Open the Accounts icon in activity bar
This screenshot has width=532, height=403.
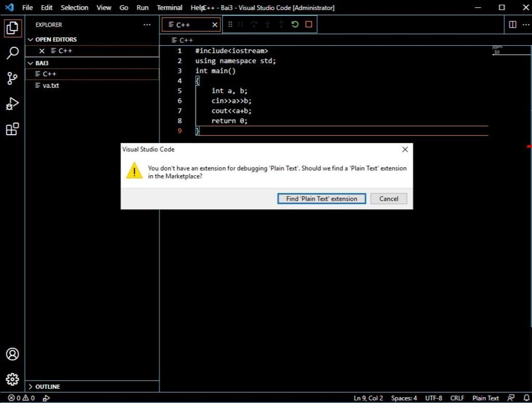(12, 354)
